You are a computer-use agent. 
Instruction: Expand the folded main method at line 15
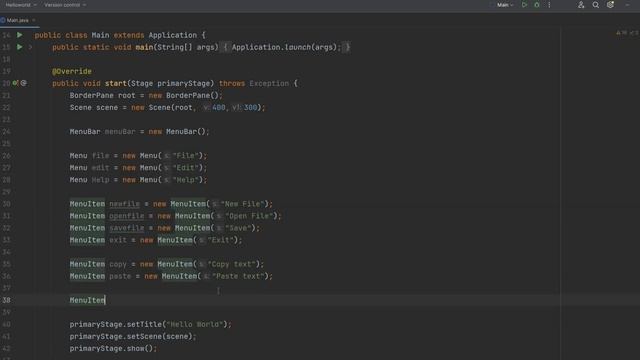pyautogui.click(x=30, y=47)
